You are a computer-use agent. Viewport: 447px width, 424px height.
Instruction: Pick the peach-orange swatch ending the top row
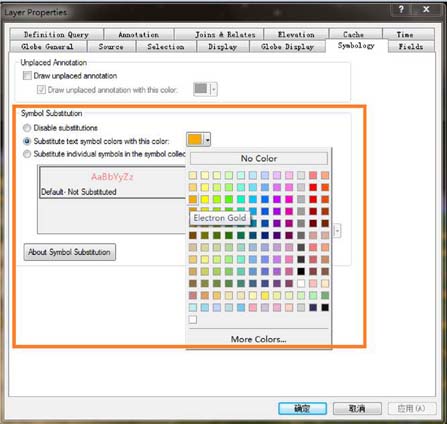point(325,175)
